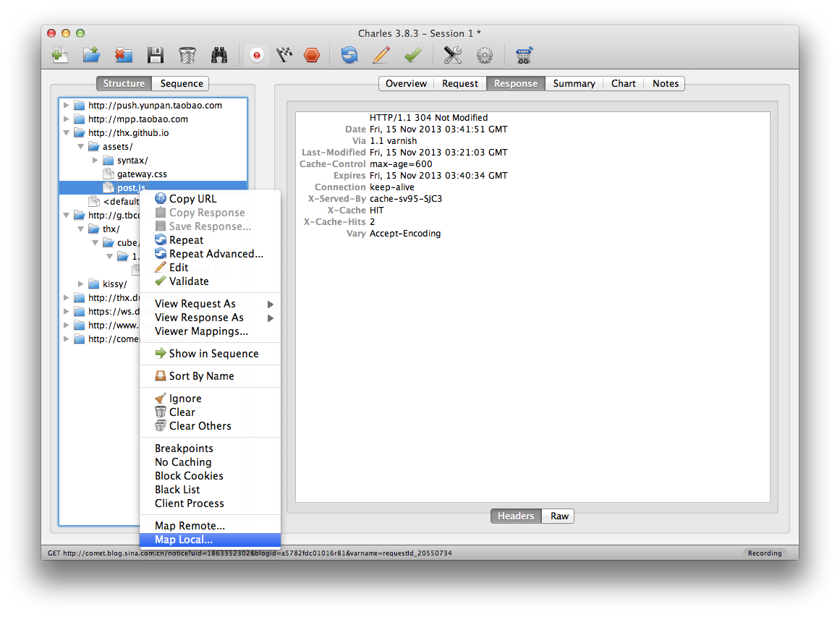Open View Request As submenu
Screen dimensions: 840x617
pyautogui.click(x=210, y=304)
